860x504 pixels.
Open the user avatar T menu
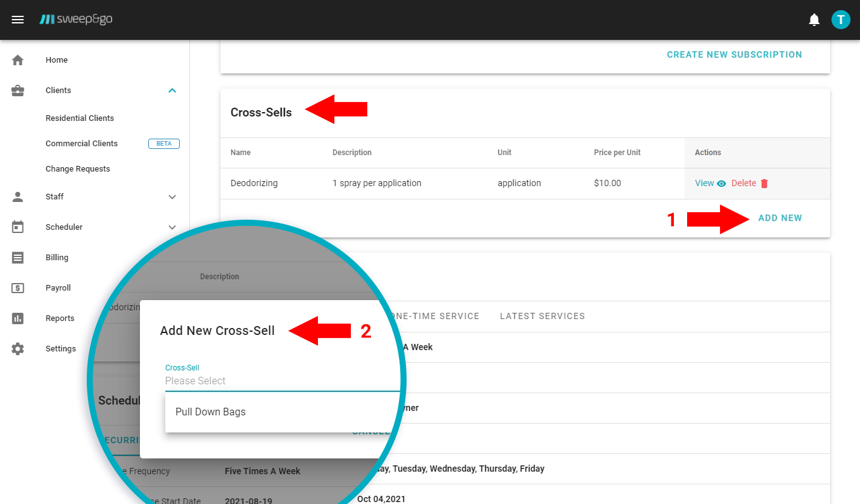coord(840,20)
